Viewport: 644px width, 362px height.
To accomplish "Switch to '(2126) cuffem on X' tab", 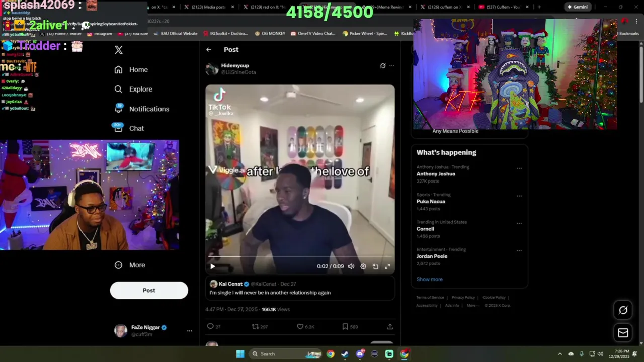I will click(444, 7).
